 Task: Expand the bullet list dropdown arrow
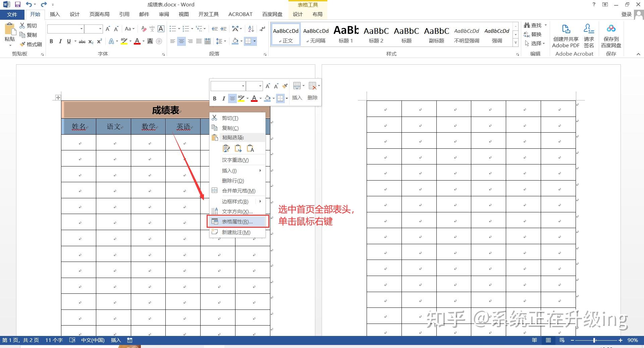pyautogui.click(x=179, y=29)
